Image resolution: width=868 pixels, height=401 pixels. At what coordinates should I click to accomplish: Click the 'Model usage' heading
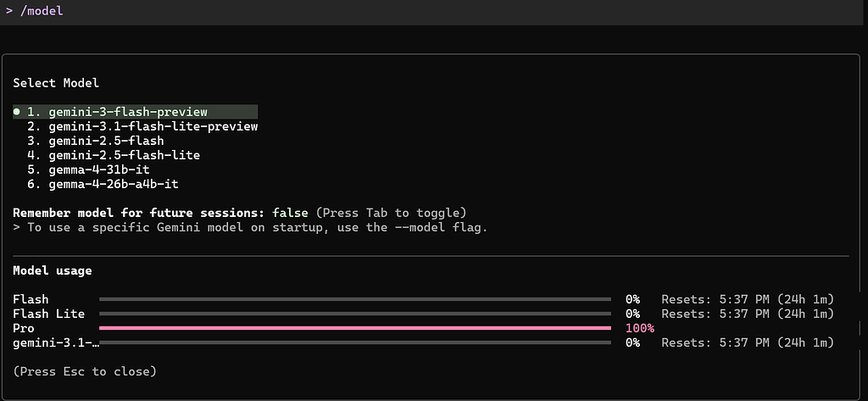(52, 270)
